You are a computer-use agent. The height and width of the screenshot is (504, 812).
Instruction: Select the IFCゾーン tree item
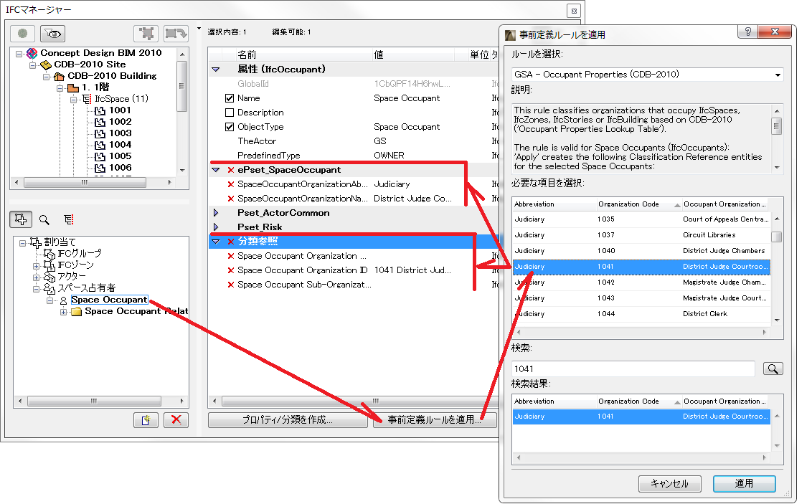(70, 265)
